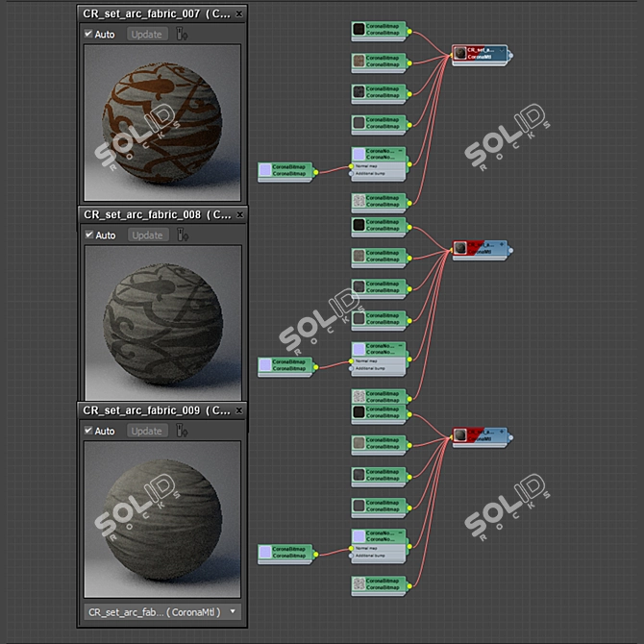Viewport: 644px width, 644px height.
Task: Select black-thumbnail CoronaBitmap node in top tree
Action: [379, 30]
